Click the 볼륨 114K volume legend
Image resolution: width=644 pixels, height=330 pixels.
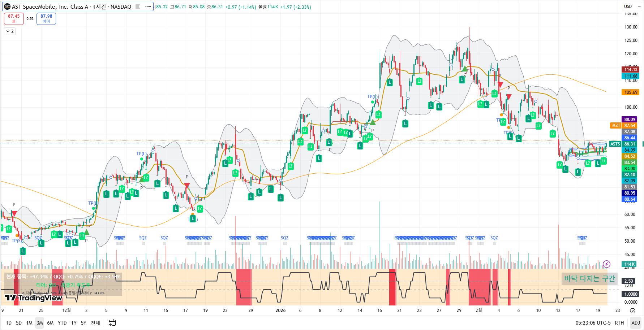[x=268, y=7]
